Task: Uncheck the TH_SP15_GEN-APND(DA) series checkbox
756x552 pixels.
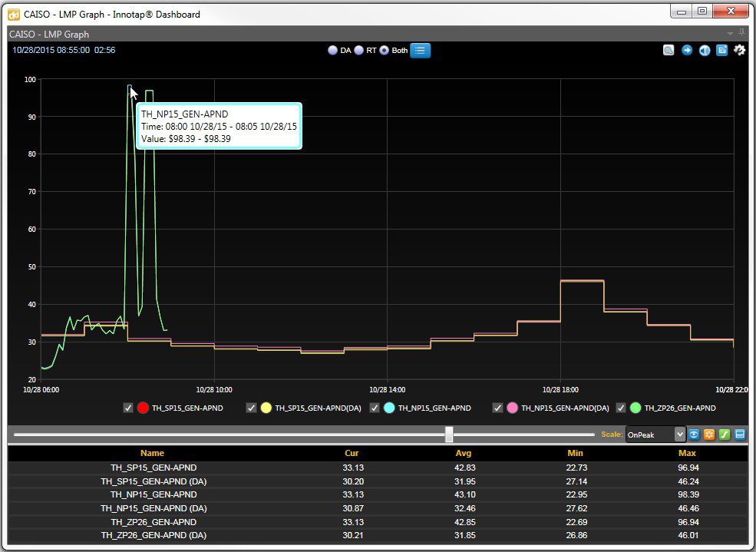Action: click(251, 408)
